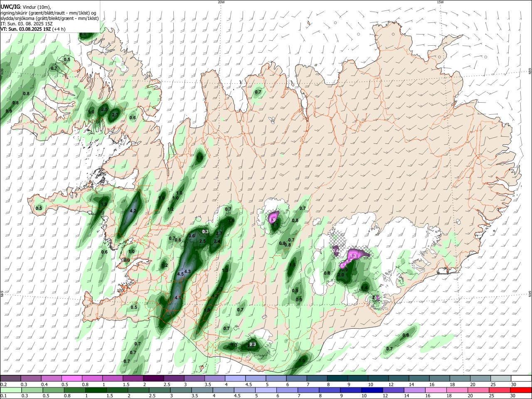This screenshot has width=532, height=399.
Task: Pick the navy blue 10–12 swatch in the lower legend
Action: click(x=372, y=390)
